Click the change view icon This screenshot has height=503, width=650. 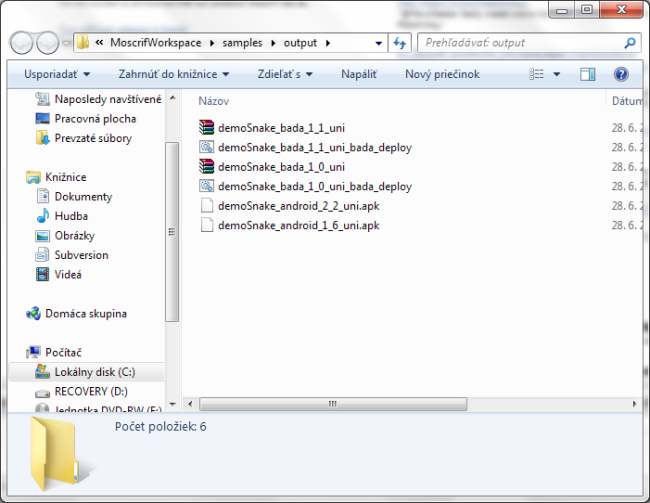(536, 74)
